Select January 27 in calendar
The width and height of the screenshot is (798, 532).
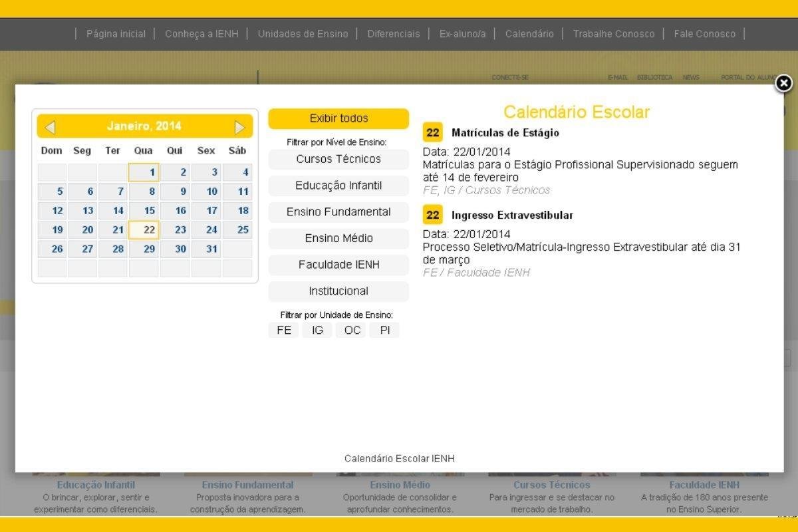point(82,249)
